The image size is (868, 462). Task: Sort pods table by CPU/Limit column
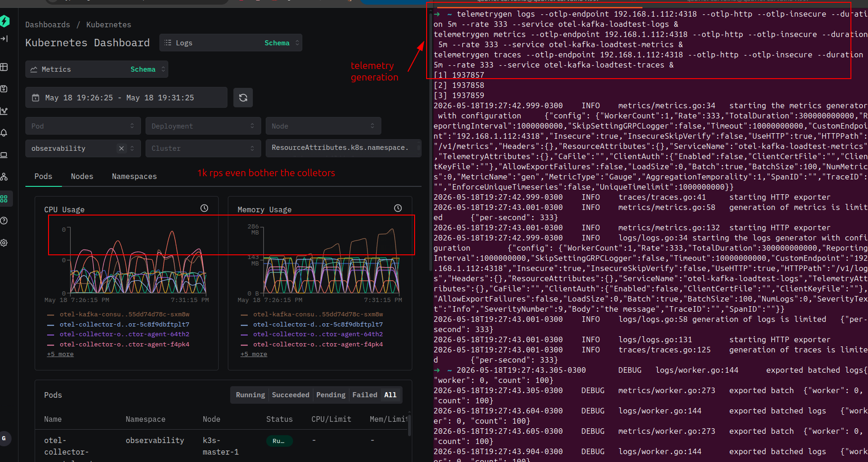[331, 419]
